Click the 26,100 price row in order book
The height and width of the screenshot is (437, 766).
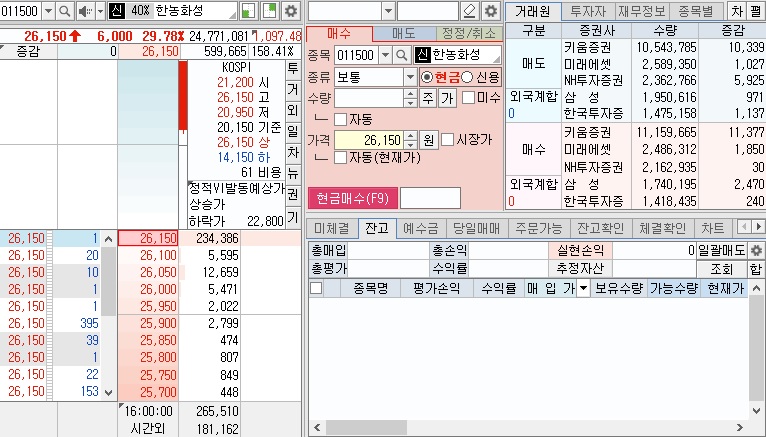click(150, 255)
